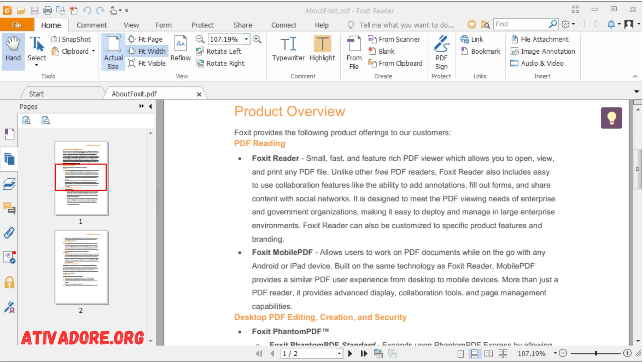Click the Print icon in quick access toolbar
The image size is (644, 362).
47,10
